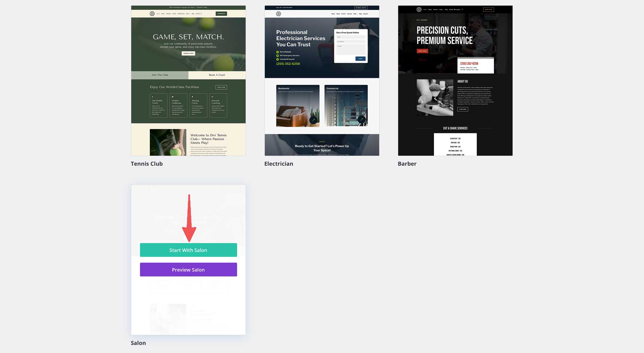Switch to the Book A Court tab
The width and height of the screenshot is (644, 353).
click(x=217, y=75)
